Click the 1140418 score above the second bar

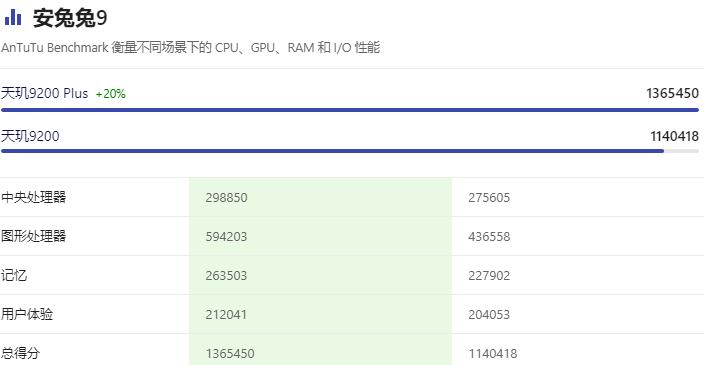coord(674,136)
